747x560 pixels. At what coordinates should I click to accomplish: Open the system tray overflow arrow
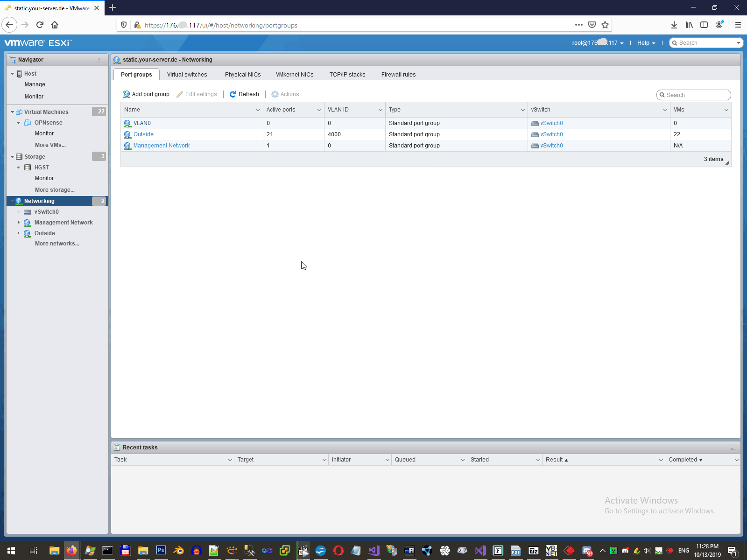(603, 551)
